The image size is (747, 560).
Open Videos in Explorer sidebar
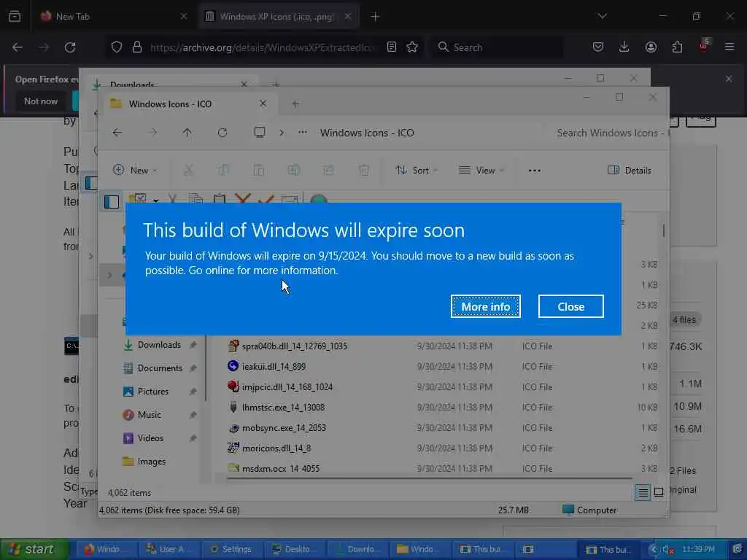(150, 438)
